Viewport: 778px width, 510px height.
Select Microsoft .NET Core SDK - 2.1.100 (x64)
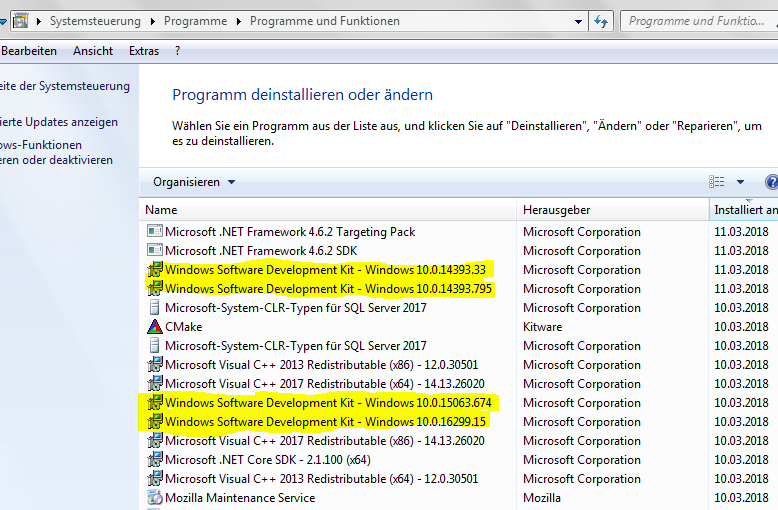tap(268, 460)
